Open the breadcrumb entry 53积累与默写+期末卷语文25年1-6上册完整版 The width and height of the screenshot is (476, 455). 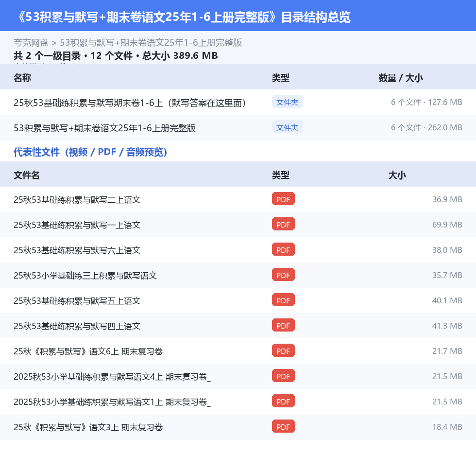tap(151, 42)
